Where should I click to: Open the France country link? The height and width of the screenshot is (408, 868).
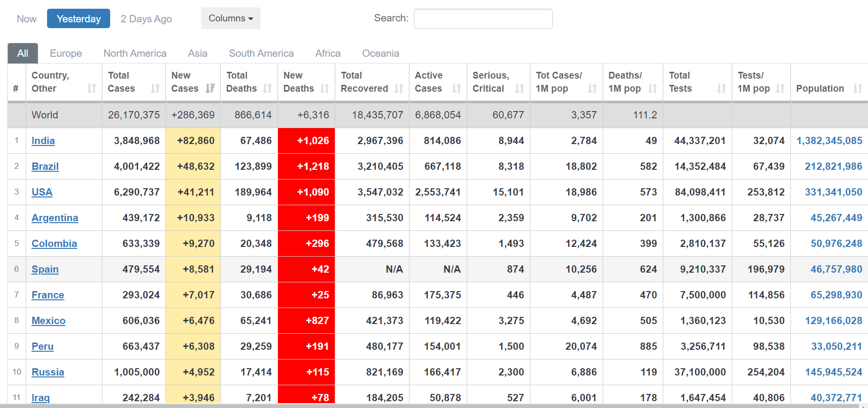point(48,295)
